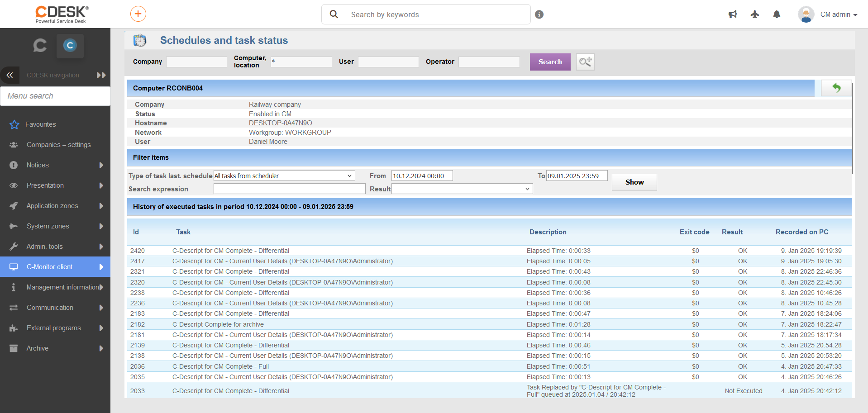Click the purple Search button
This screenshot has height=413, width=868.
[550, 62]
